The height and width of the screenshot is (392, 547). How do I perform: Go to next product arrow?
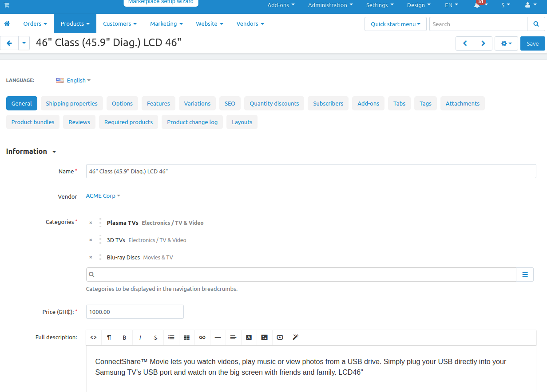[483, 43]
